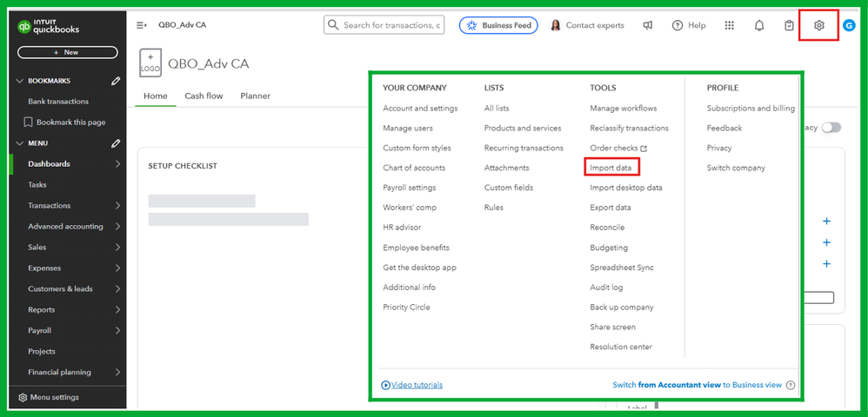The image size is (868, 417).
Task: Expand the Transactions submenu arrow
Action: click(118, 206)
